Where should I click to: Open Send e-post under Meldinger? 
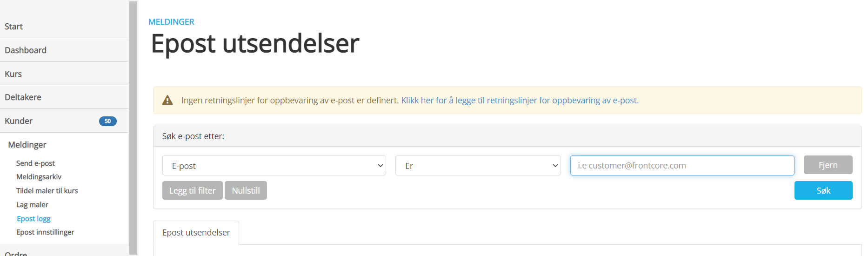(x=35, y=163)
